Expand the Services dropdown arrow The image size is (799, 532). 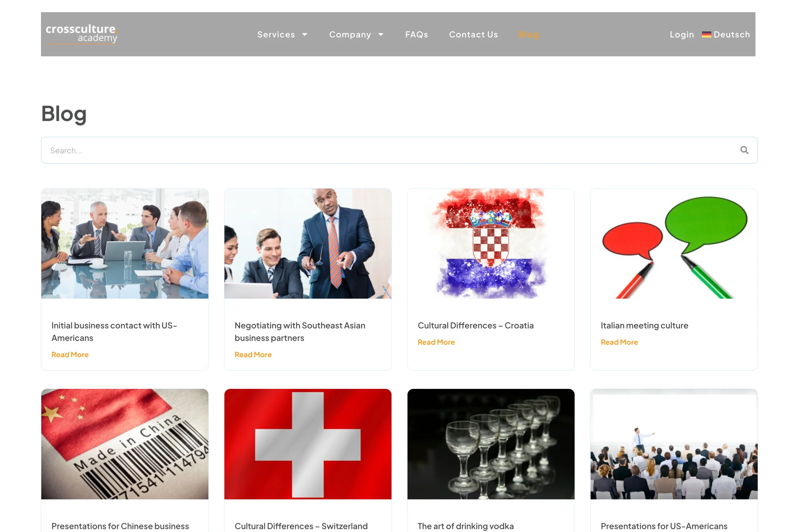pyautogui.click(x=304, y=35)
